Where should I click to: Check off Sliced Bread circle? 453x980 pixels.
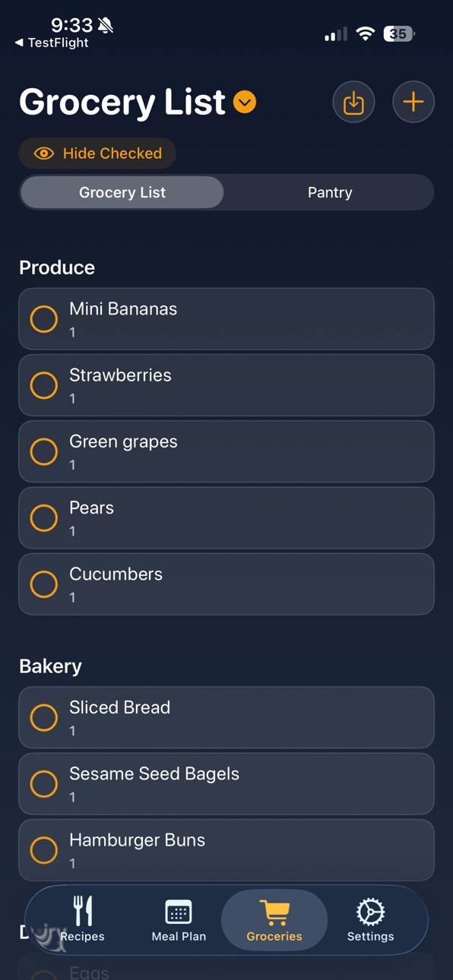click(44, 717)
